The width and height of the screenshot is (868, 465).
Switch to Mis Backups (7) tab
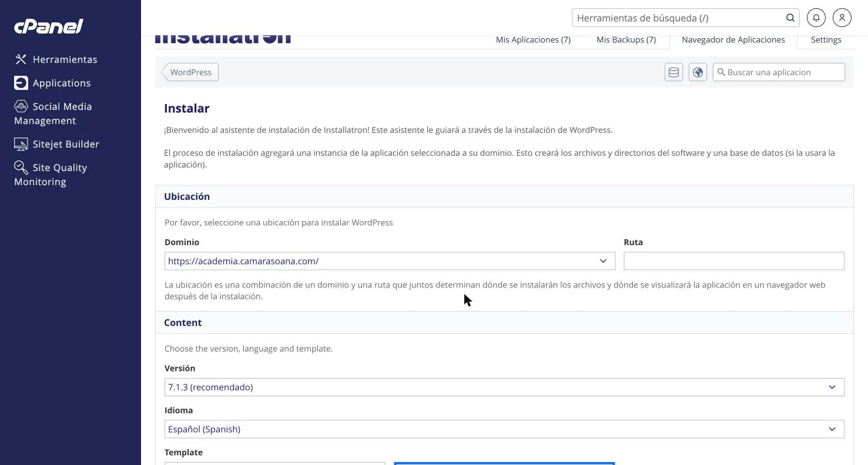pyautogui.click(x=626, y=40)
